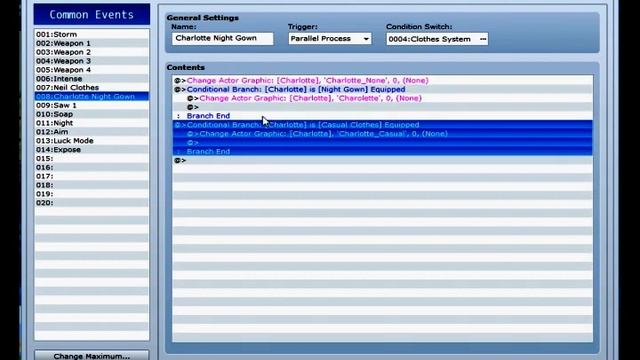Select the empty command line inside Night Gown branch
Image resolution: width=640 pixels, height=360 pixels.
pyautogui.click(x=382, y=107)
